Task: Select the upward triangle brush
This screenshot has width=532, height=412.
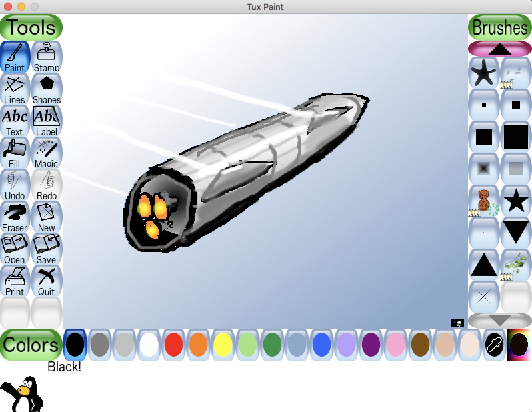Action: click(484, 265)
